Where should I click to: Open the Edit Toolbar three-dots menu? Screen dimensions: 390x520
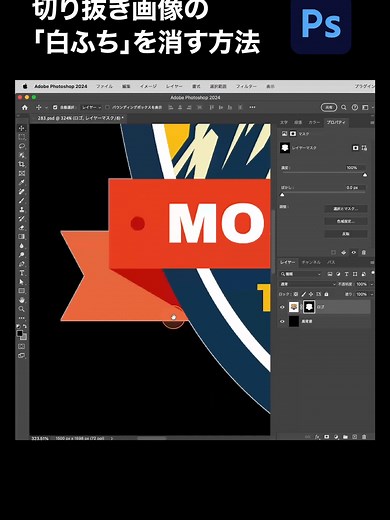coord(22,318)
